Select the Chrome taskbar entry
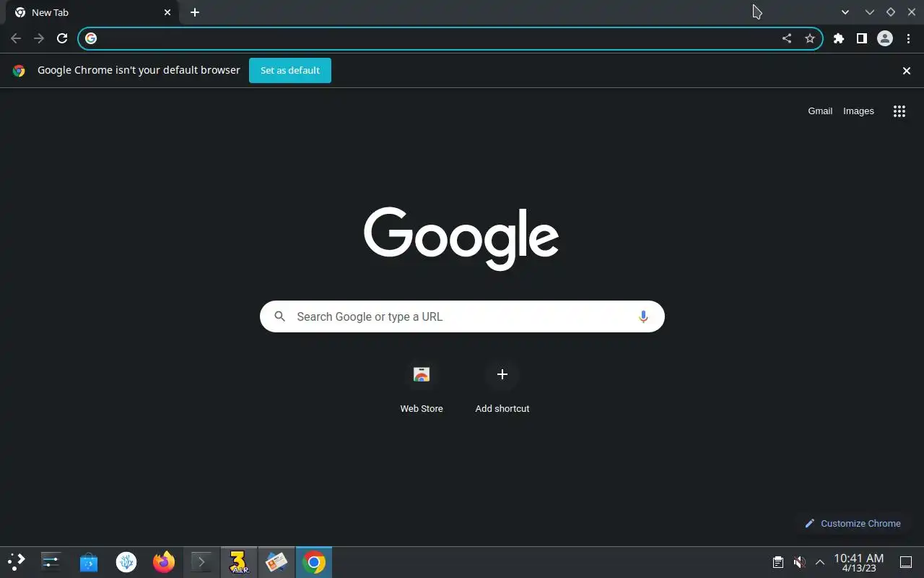 point(314,562)
